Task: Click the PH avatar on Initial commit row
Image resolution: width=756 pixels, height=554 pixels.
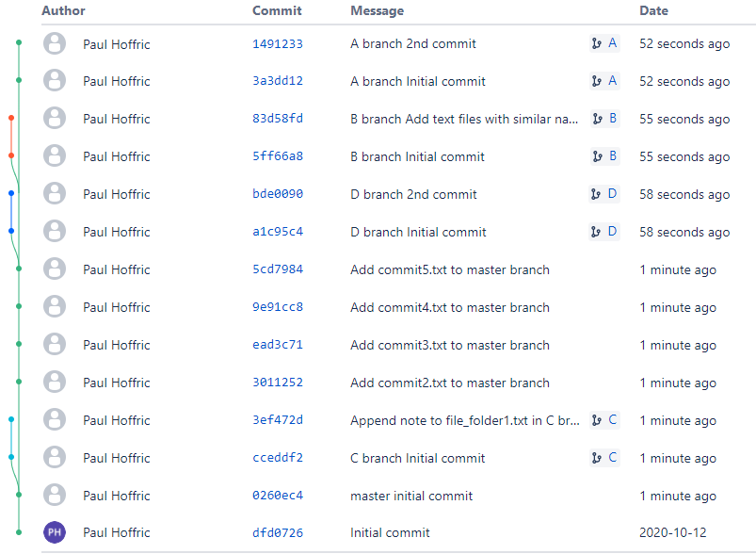Action: 55,533
